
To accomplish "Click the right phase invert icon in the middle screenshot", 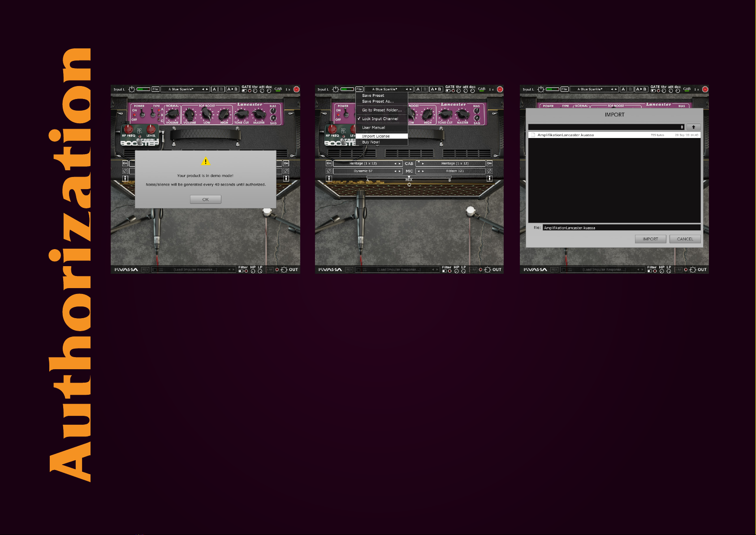I will coord(489,171).
